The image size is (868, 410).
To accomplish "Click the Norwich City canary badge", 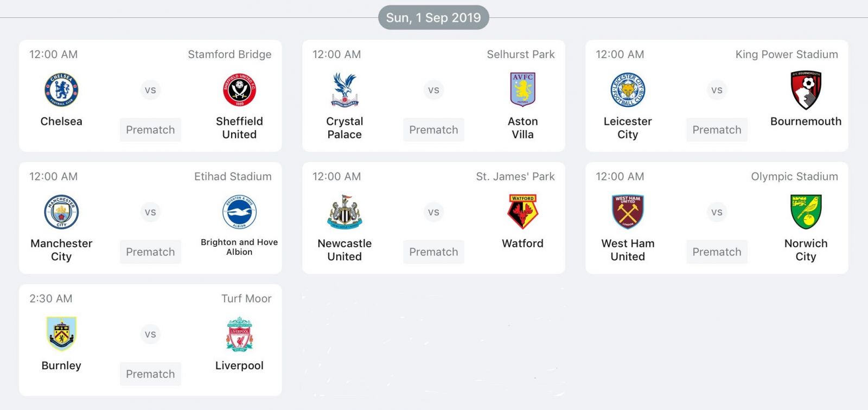I will click(x=806, y=212).
